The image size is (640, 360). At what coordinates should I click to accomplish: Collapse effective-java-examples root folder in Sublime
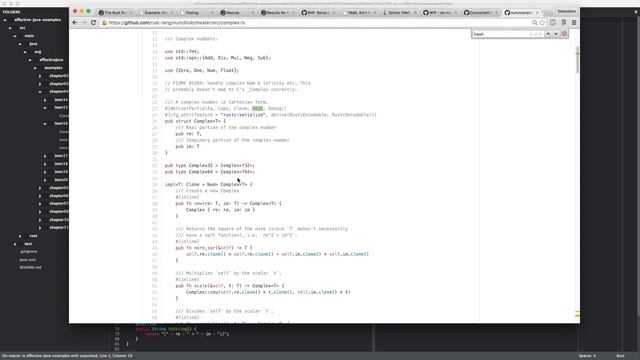click(5, 20)
